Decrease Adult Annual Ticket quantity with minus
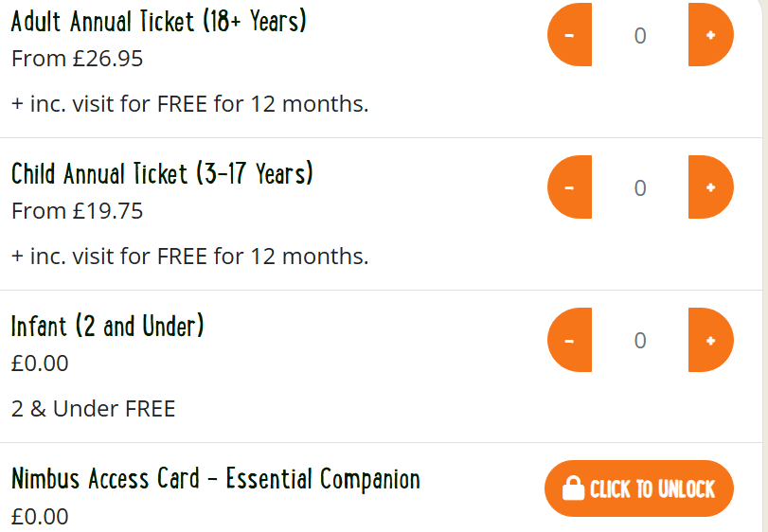Image resolution: width=768 pixels, height=532 pixels. (569, 35)
